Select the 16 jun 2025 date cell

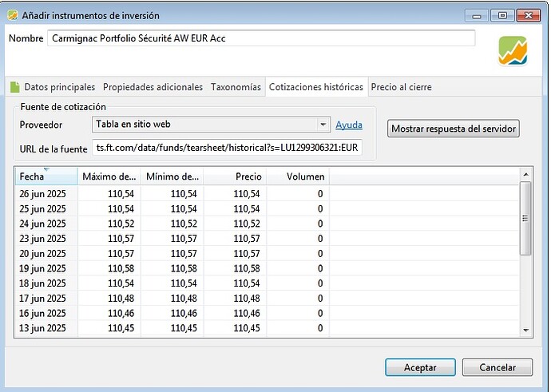[42, 313]
